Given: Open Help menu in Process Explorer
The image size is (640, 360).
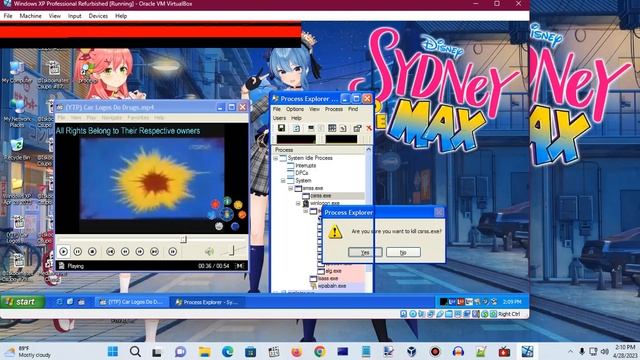Looking at the screenshot, I should pos(296,118).
